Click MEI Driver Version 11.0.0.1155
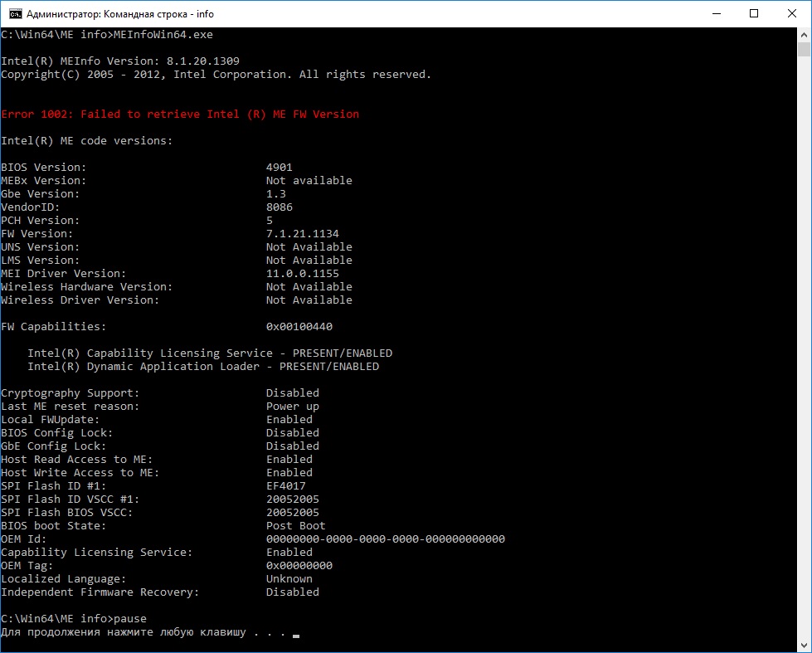 coord(303,274)
